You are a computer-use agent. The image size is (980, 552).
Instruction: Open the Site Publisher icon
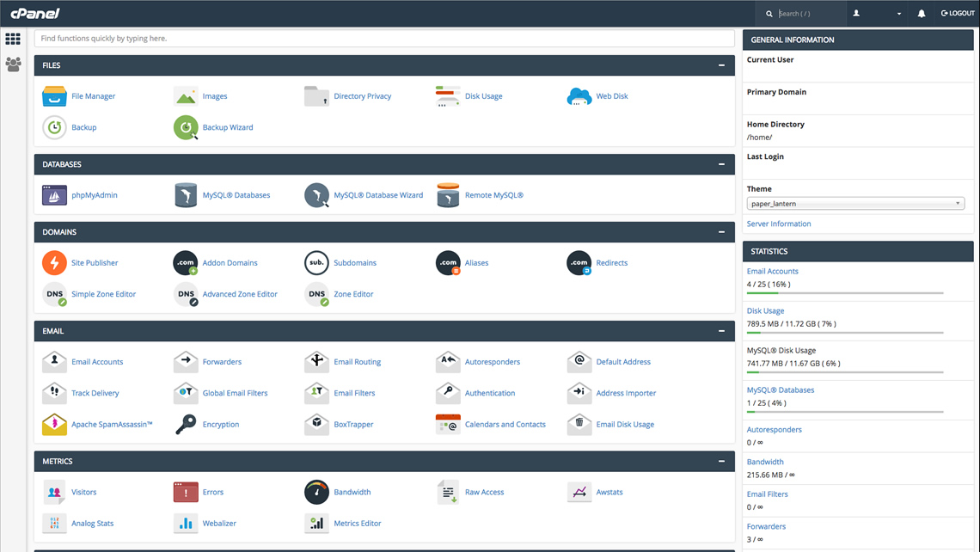(54, 262)
